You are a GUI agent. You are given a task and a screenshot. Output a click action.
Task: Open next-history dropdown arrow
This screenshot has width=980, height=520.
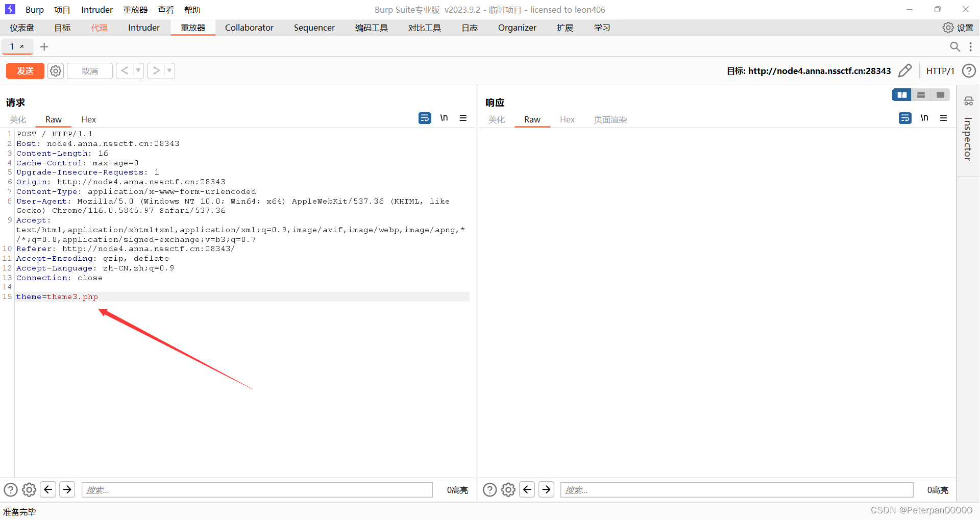(x=169, y=70)
